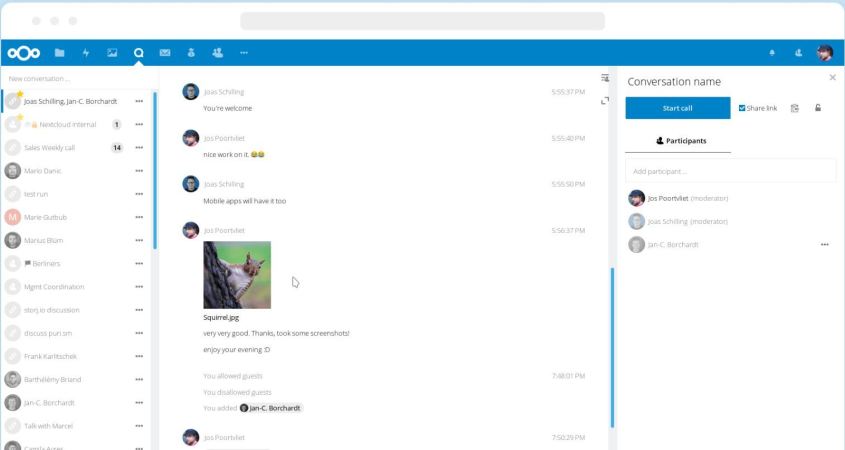
Task: Open the Talk app icon
Action: tap(138, 53)
